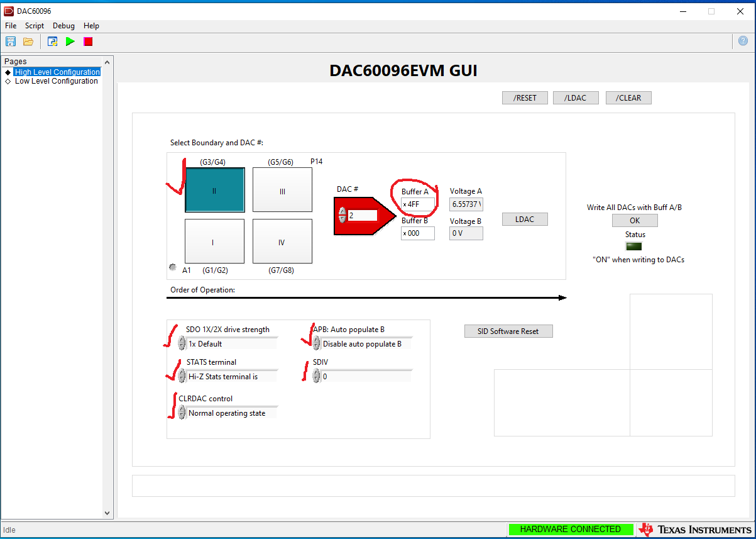Click the Save icon in the toolbar
The width and height of the screenshot is (756, 539).
[x=11, y=42]
